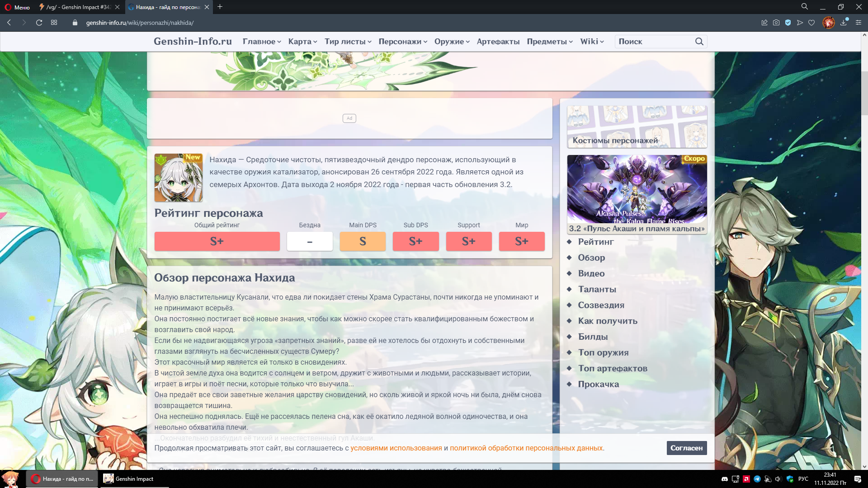Jump to Таланты section in sidebar
This screenshot has width=868, height=488.
coord(597,289)
